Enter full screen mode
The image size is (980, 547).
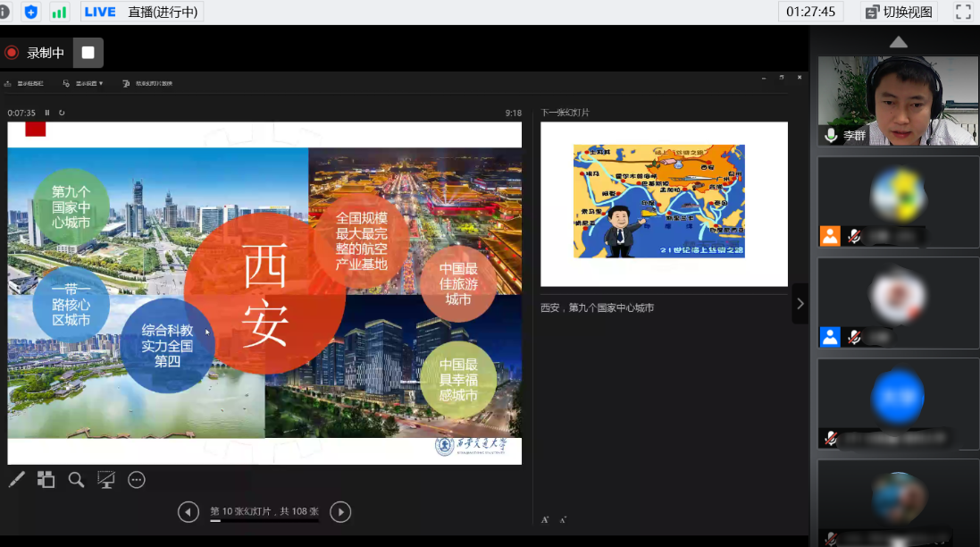click(x=963, y=12)
